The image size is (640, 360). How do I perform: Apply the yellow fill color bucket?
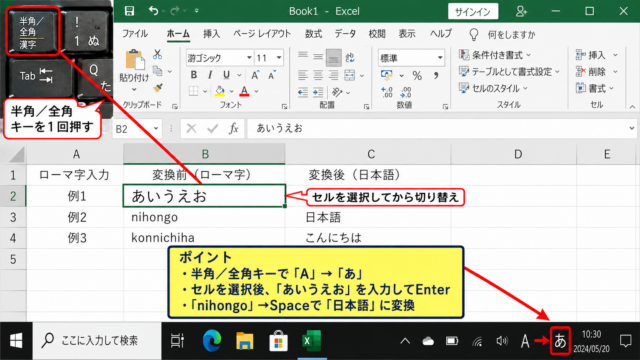[x=220, y=91]
